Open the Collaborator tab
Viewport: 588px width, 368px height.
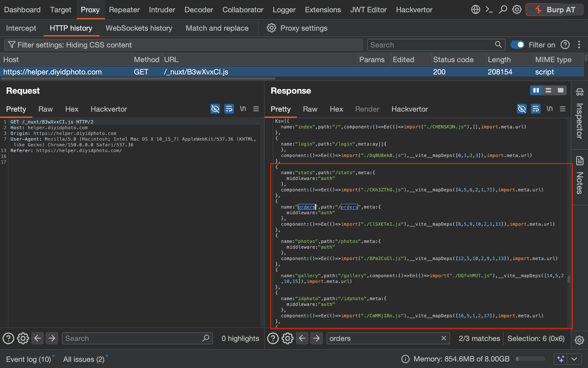click(x=243, y=9)
